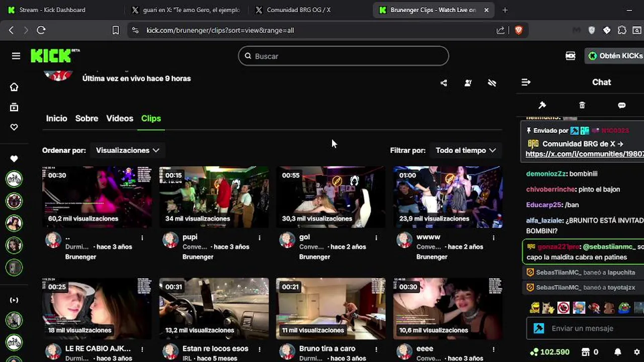Open options for 'eeee' clip
This screenshot has width=644, height=362.
[x=494, y=349]
